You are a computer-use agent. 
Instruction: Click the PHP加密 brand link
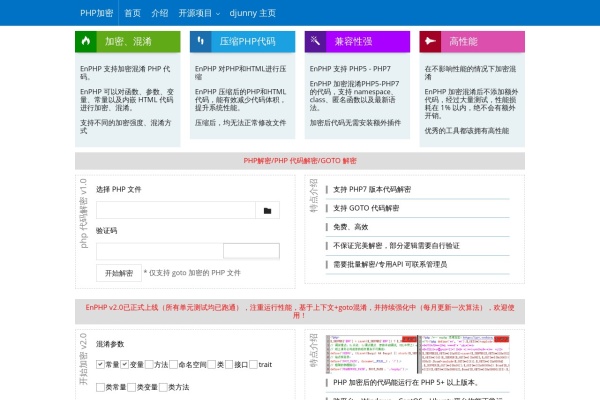tap(96, 13)
